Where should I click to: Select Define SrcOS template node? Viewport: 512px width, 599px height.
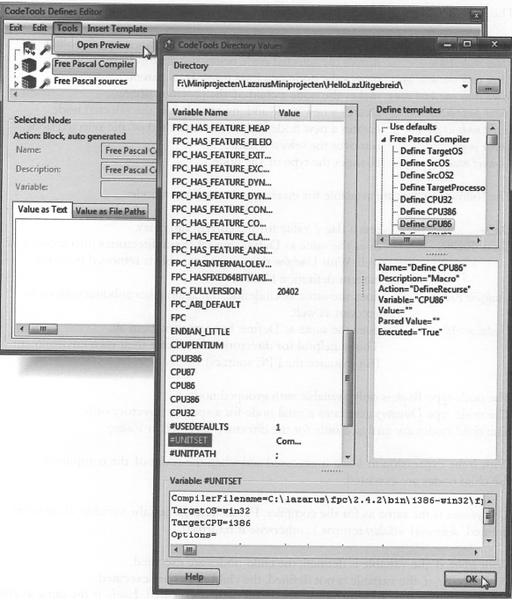coord(425,164)
